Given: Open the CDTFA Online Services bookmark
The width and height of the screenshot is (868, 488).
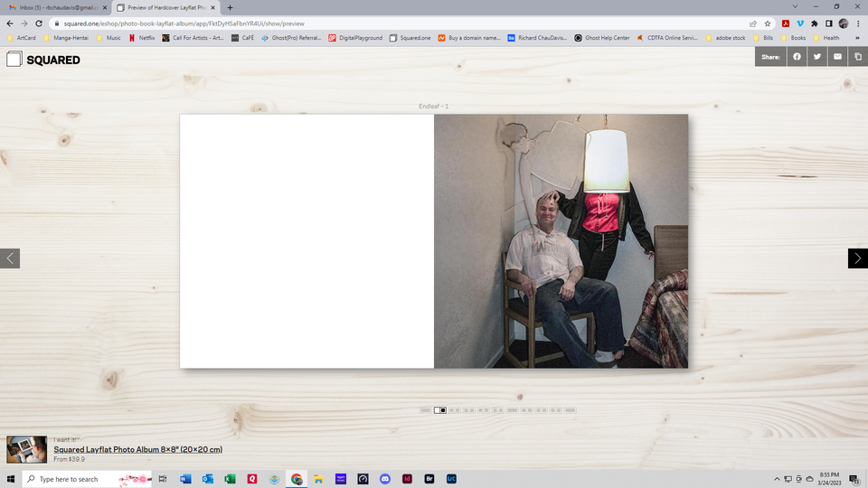Looking at the screenshot, I should click(x=667, y=38).
